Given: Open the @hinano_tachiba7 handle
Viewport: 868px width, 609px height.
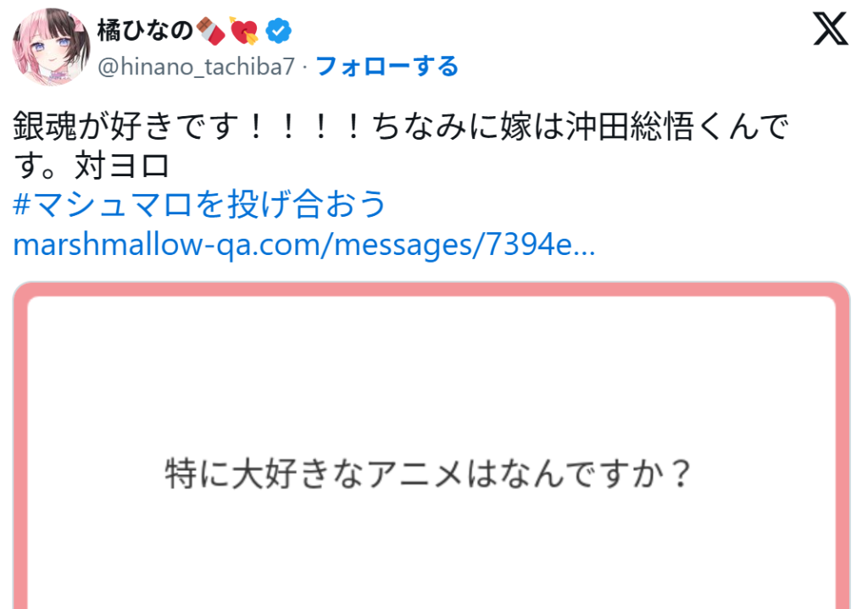Looking at the screenshot, I should click(197, 67).
